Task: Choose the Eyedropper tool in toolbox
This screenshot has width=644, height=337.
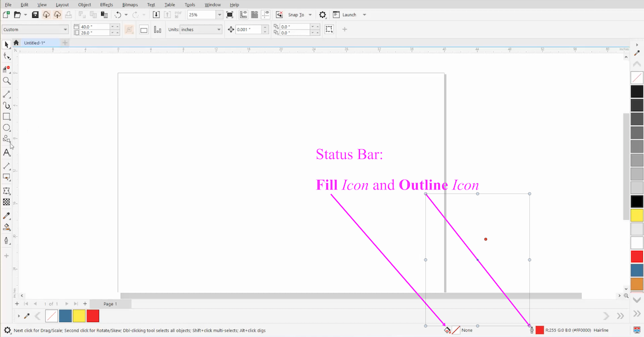Action: pyautogui.click(x=7, y=216)
